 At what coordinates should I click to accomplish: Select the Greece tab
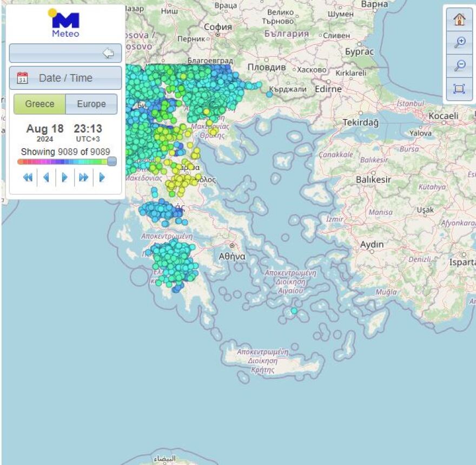[x=39, y=104]
